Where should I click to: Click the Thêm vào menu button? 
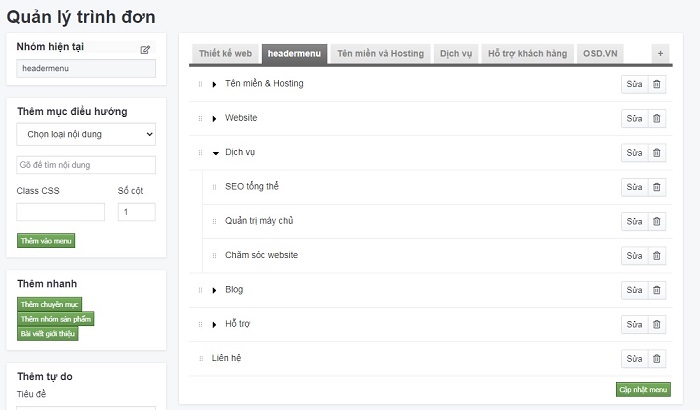tap(46, 240)
